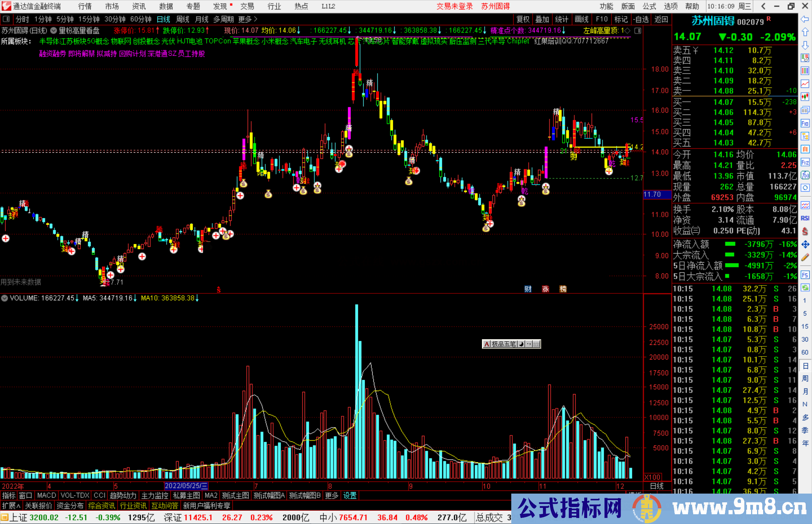Click the 画线 drawing button
This screenshot has width=812, height=524.
click(581, 19)
